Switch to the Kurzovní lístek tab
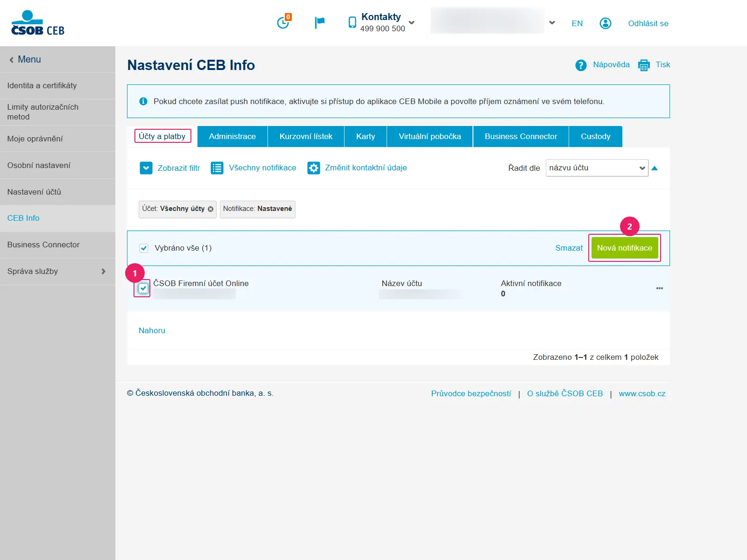The image size is (747, 560). 306,136
